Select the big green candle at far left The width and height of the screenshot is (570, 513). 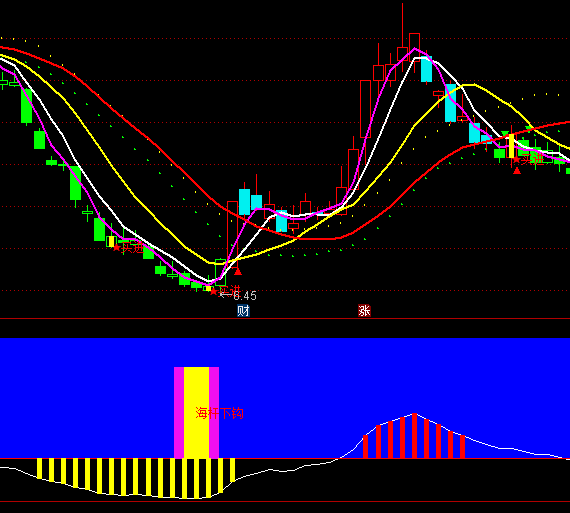(x=27, y=106)
